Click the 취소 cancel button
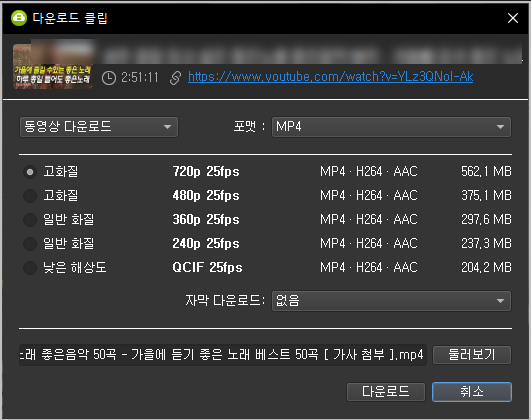 [472, 392]
